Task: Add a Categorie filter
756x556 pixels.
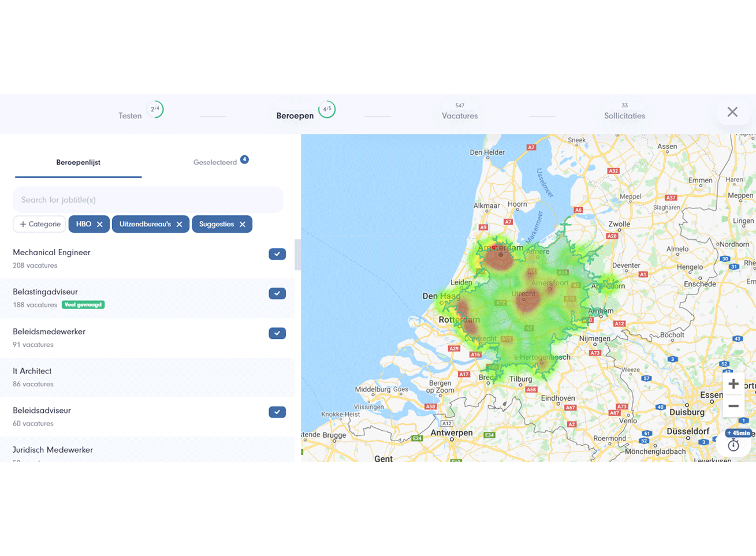Action: (x=39, y=224)
